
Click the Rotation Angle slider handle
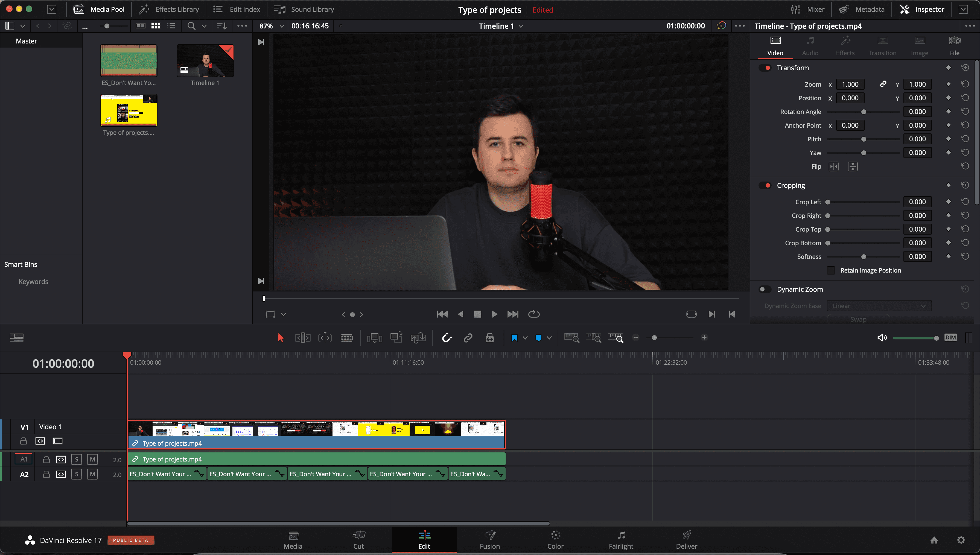pos(863,112)
